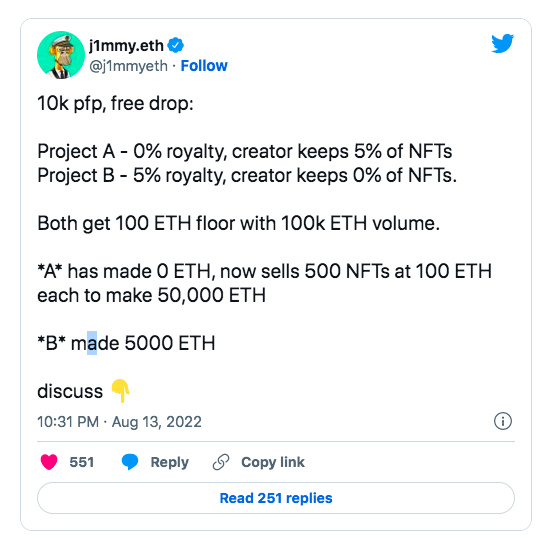Click the j1mmy.eth display name

[126, 45]
